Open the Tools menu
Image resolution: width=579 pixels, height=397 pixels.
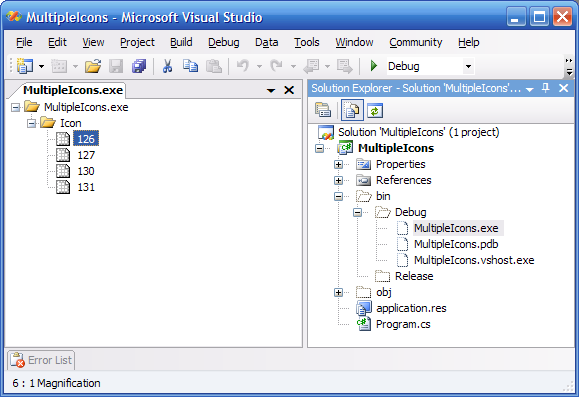[x=306, y=42]
